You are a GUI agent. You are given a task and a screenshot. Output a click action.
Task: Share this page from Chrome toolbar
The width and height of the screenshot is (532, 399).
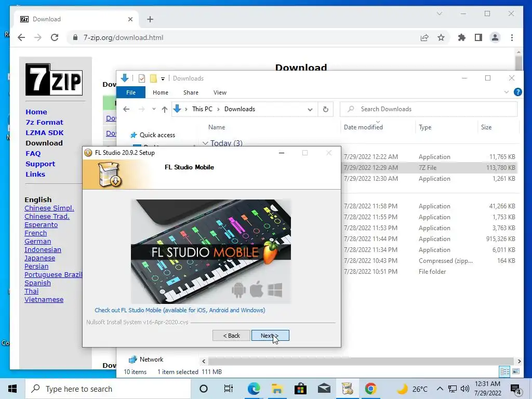(x=424, y=37)
